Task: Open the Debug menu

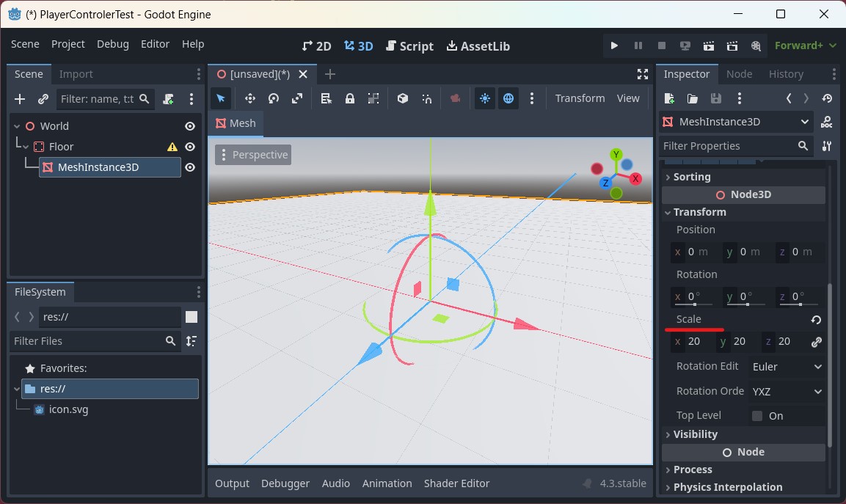Action: coord(112,44)
